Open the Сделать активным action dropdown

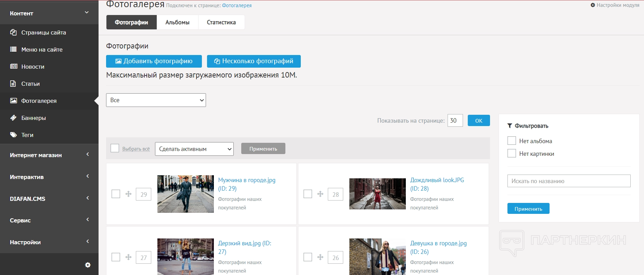[x=194, y=149]
